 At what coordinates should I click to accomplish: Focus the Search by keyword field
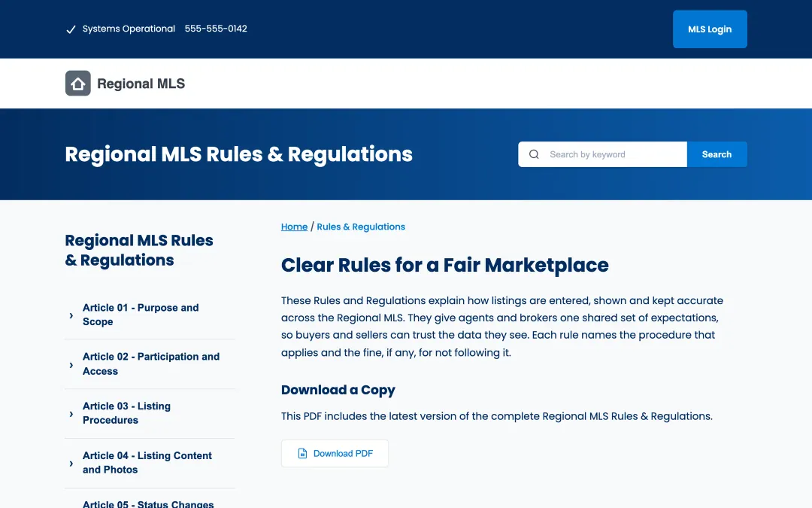tap(602, 154)
